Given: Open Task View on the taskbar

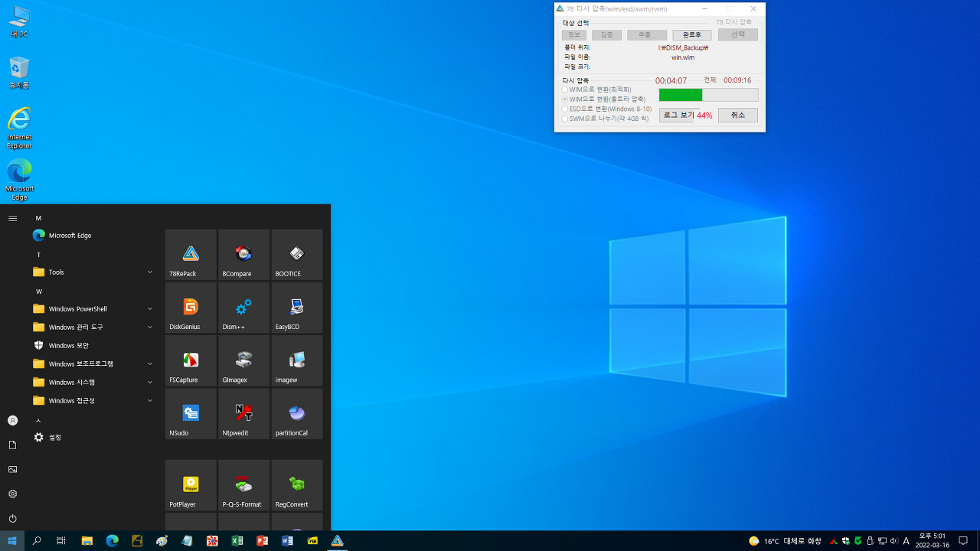Looking at the screenshot, I should coord(61,541).
